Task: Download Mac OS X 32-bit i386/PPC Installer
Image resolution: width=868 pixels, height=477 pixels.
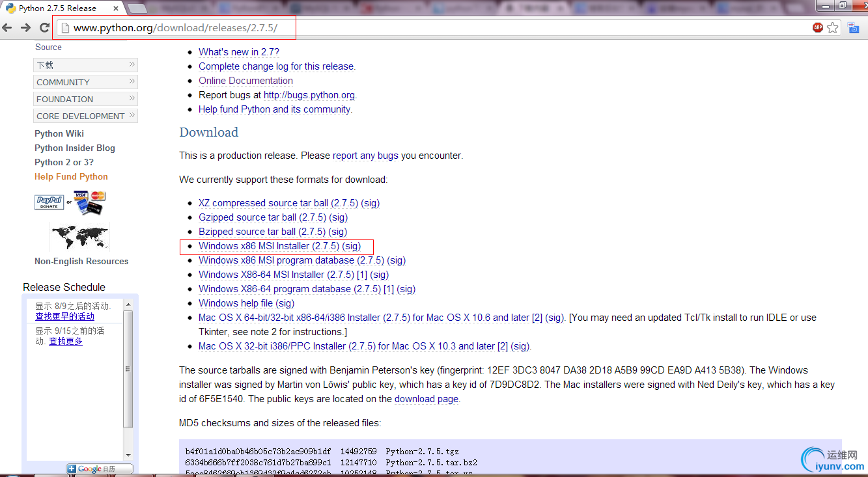Action: click(x=346, y=346)
